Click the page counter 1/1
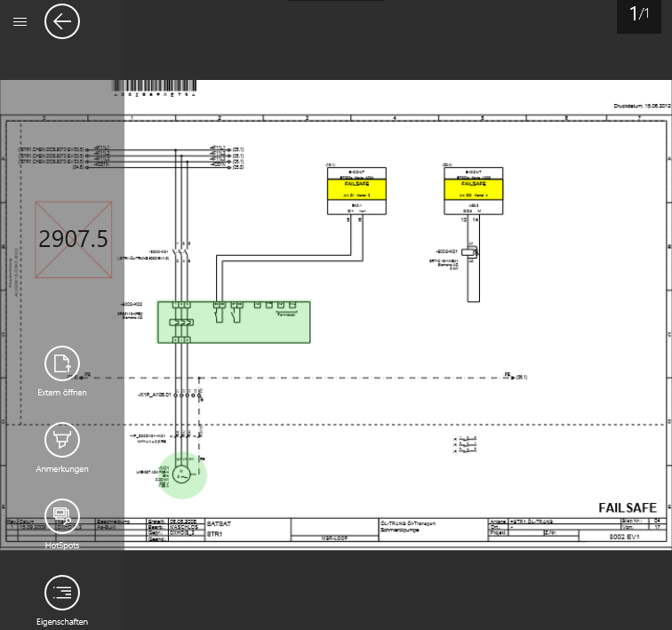 (638, 14)
